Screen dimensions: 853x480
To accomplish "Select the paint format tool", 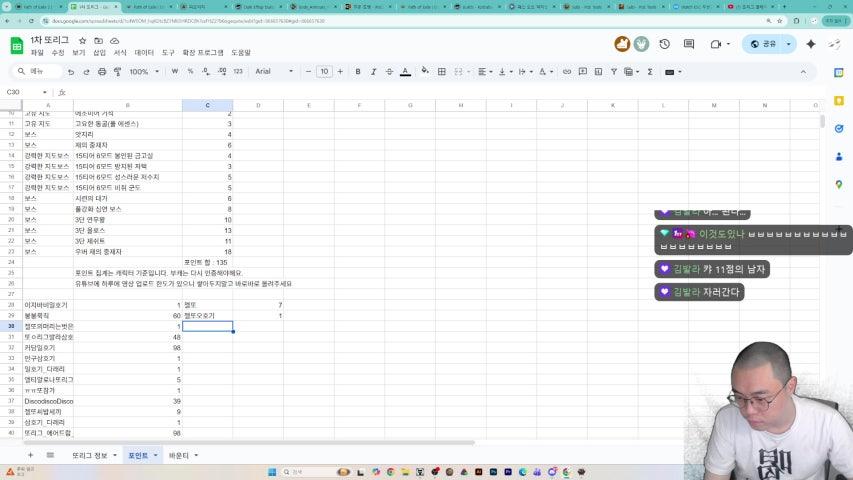I will tap(118, 72).
